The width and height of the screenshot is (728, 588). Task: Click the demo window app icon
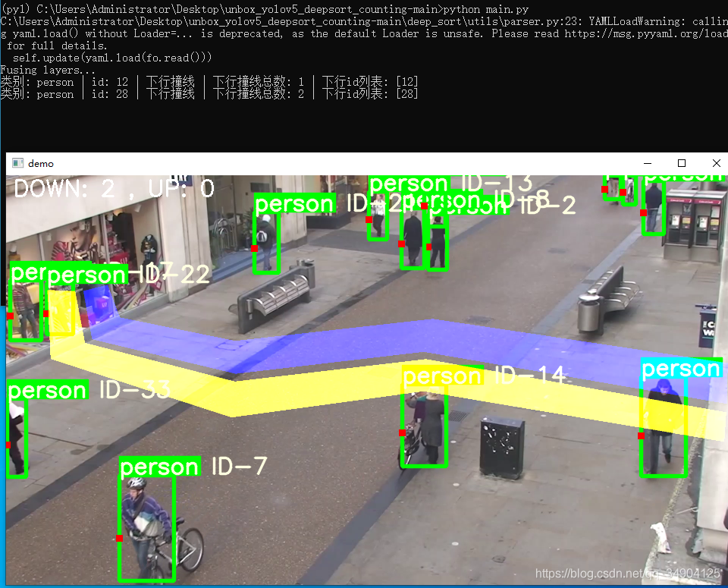coord(17,163)
